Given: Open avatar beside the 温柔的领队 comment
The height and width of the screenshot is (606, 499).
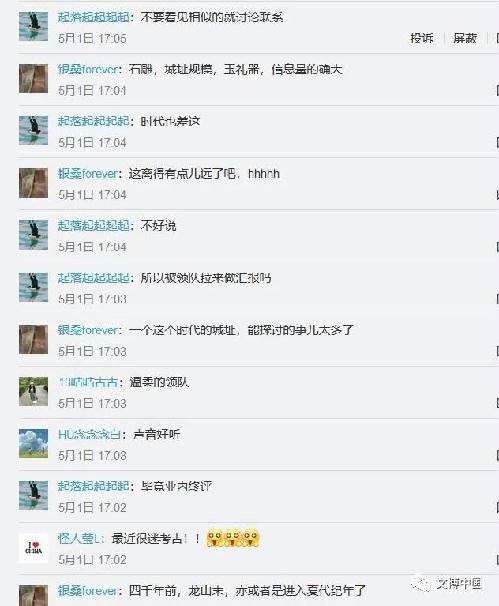Looking at the screenshot, I should point(34,392).
